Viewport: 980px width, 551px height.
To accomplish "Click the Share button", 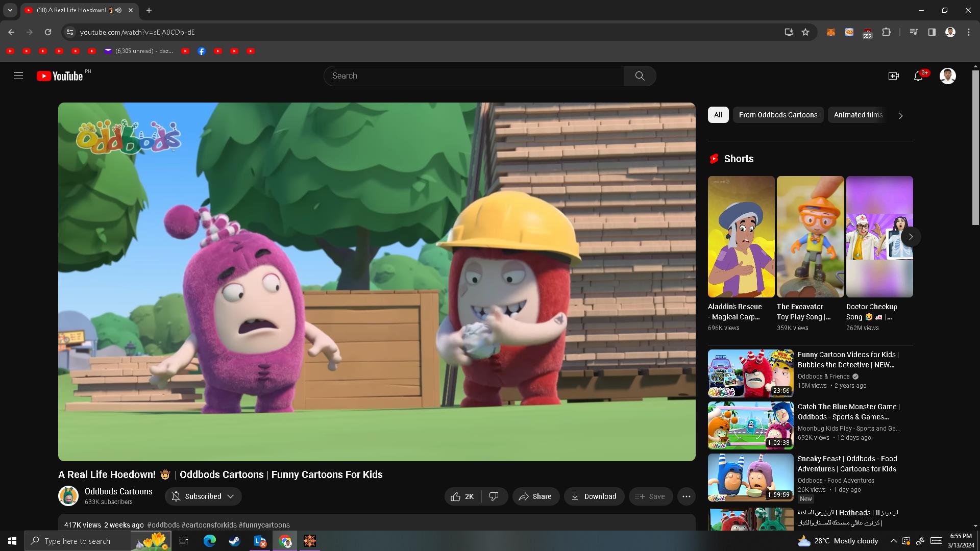I will (x=535, y=496).
